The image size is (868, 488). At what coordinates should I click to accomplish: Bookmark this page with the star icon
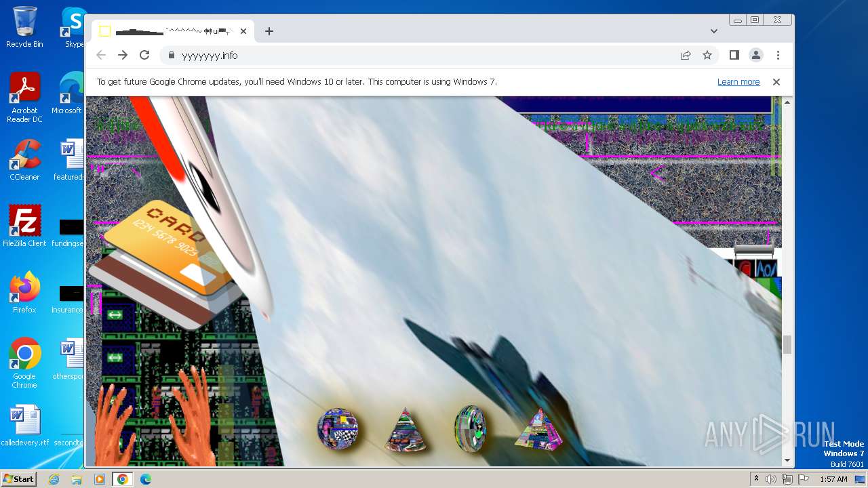(707, 56)
